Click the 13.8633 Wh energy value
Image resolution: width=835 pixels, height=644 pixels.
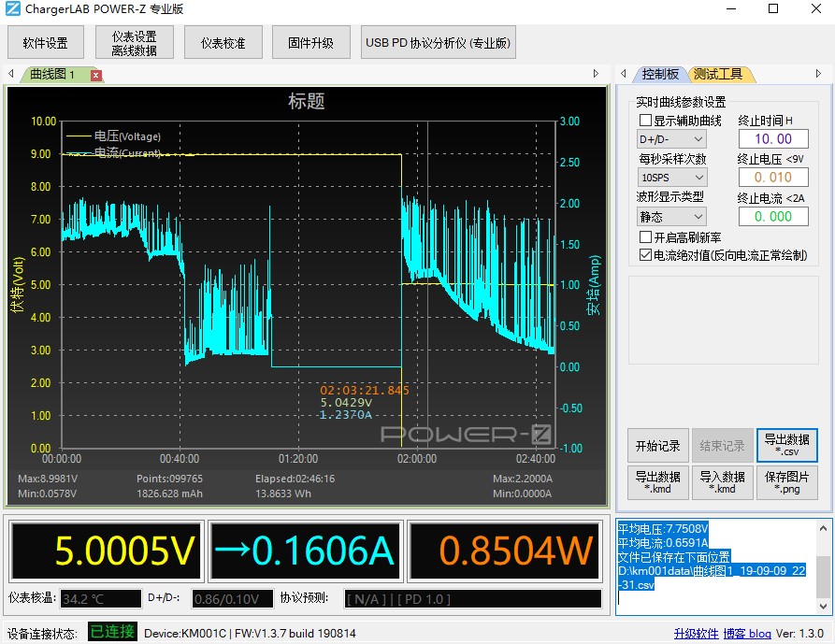pyautogui.click(x=282, y=494)
